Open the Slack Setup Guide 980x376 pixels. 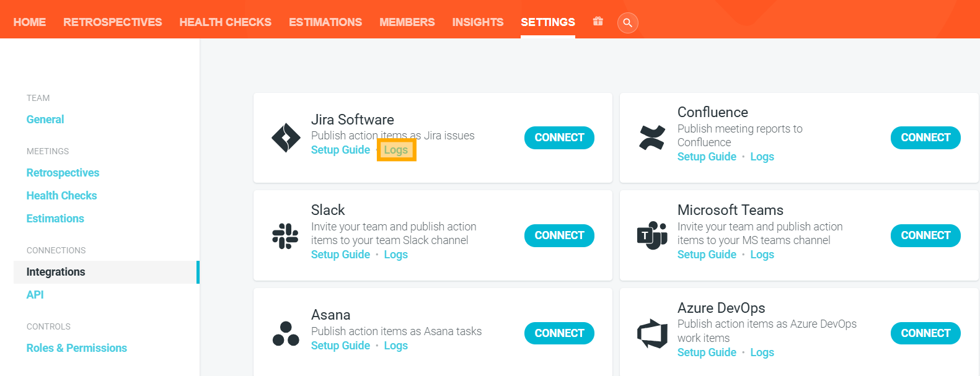(x=340, y=255)
